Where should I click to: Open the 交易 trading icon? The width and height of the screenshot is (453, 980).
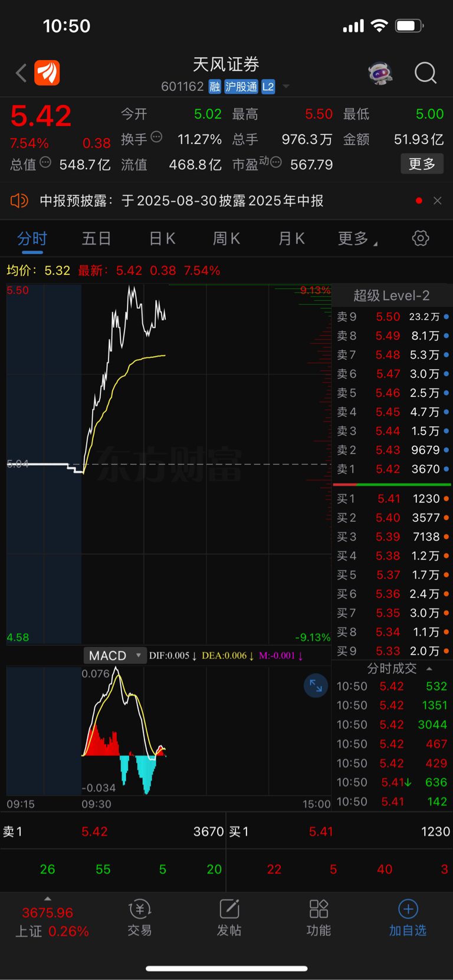point(140,918)
